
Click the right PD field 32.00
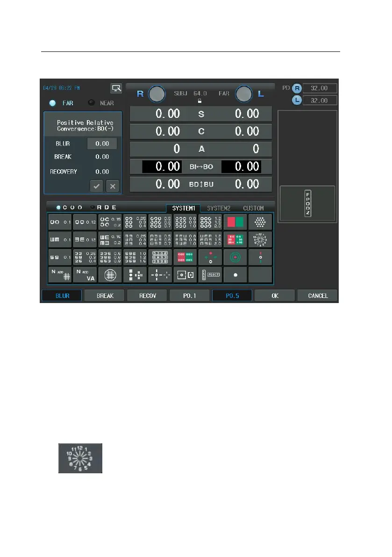(x=319, y=88)
